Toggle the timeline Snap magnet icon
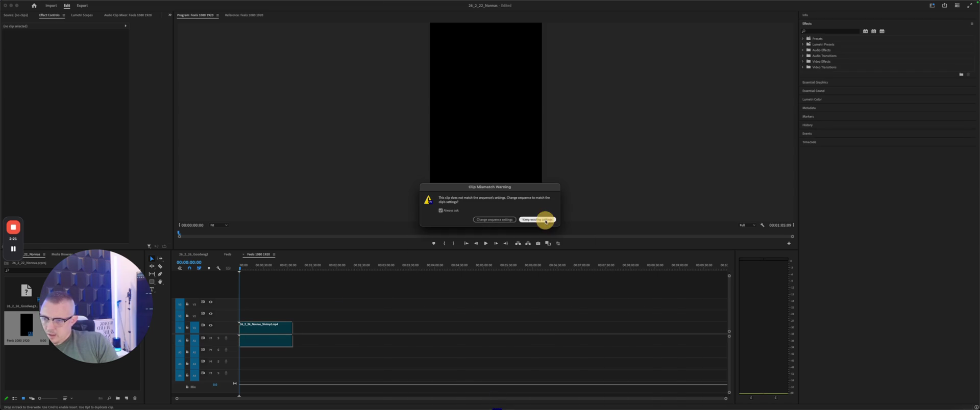This screenshot has width=980, height=410. point(189,268)
